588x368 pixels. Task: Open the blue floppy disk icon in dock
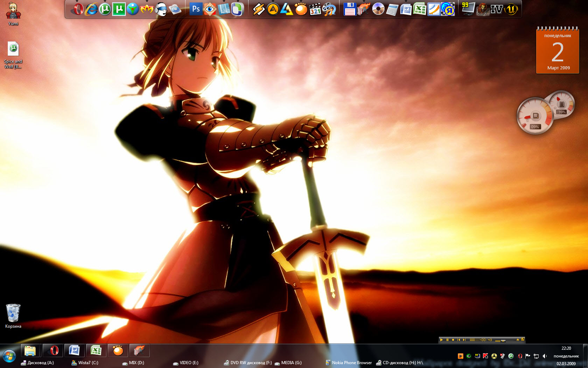click(x=350, y=9)
